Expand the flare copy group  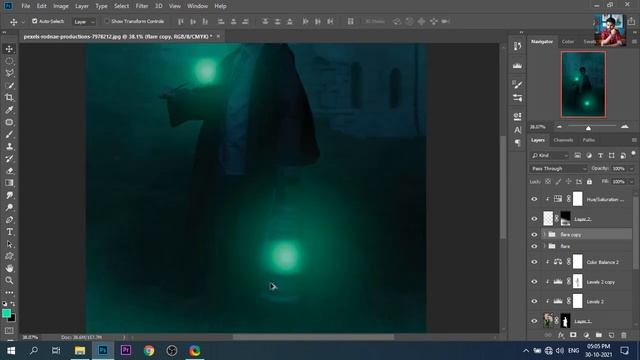click(544, 235)
